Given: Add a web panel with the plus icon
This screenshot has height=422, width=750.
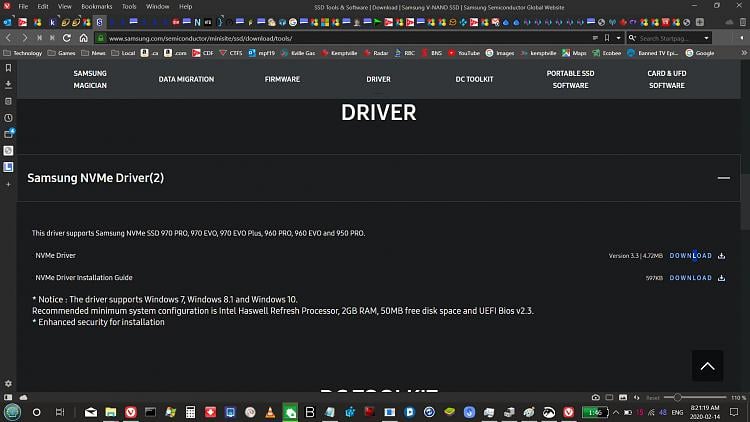Looking at the screenshot, I should tap(8, 184).
